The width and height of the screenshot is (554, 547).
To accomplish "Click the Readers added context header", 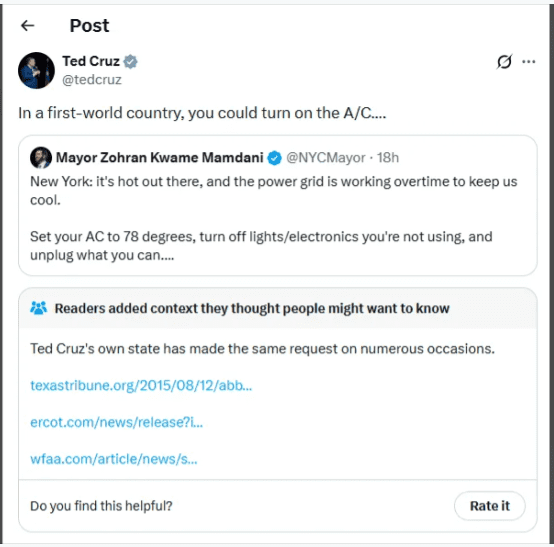I will pos(252,308).
